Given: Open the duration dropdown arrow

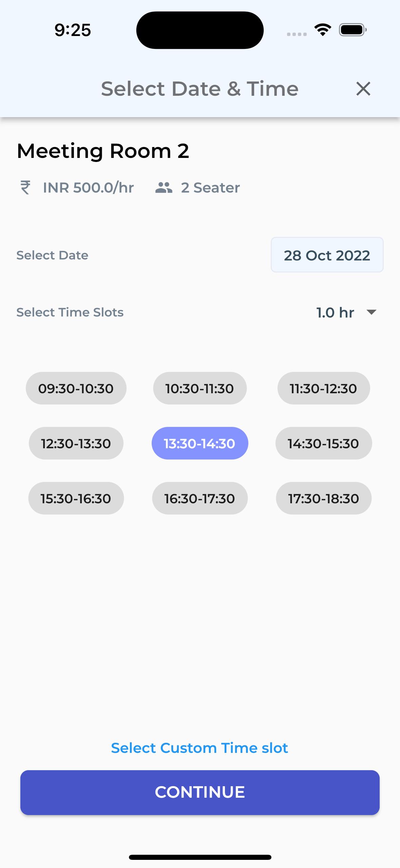Looking at the screenshot, I should (372, 312).
